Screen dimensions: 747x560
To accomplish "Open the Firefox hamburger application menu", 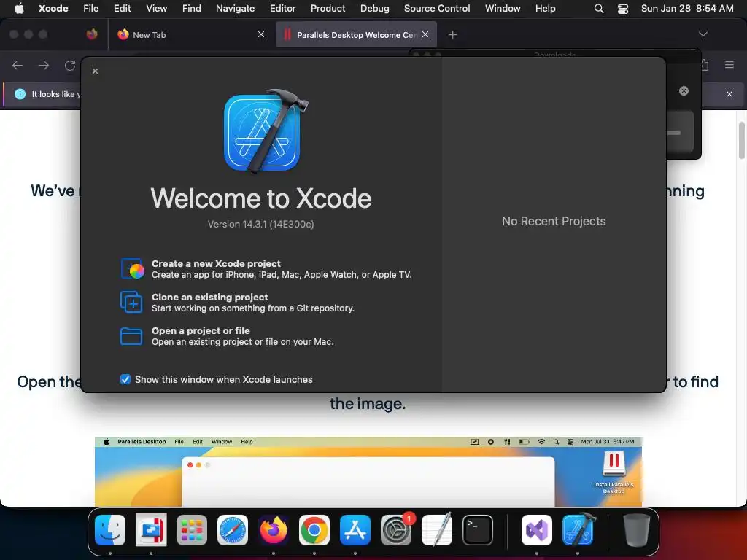I will (x=729, y=65).
